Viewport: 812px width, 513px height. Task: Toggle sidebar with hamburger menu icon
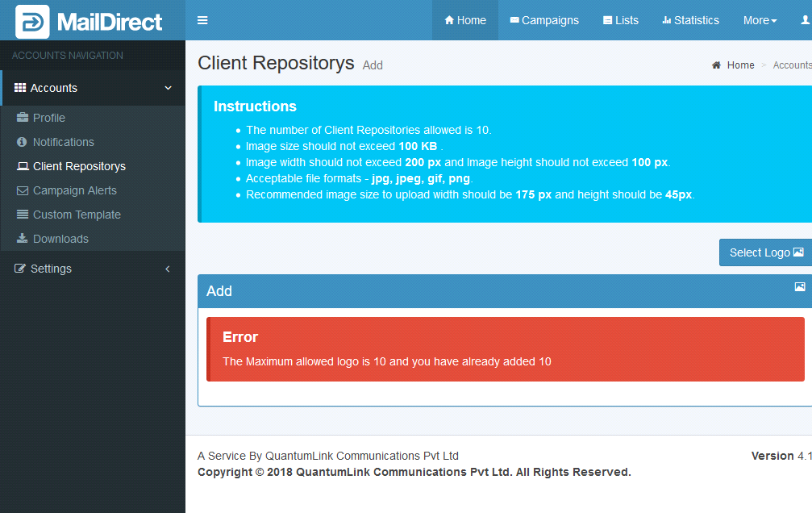tap(202, 20)
